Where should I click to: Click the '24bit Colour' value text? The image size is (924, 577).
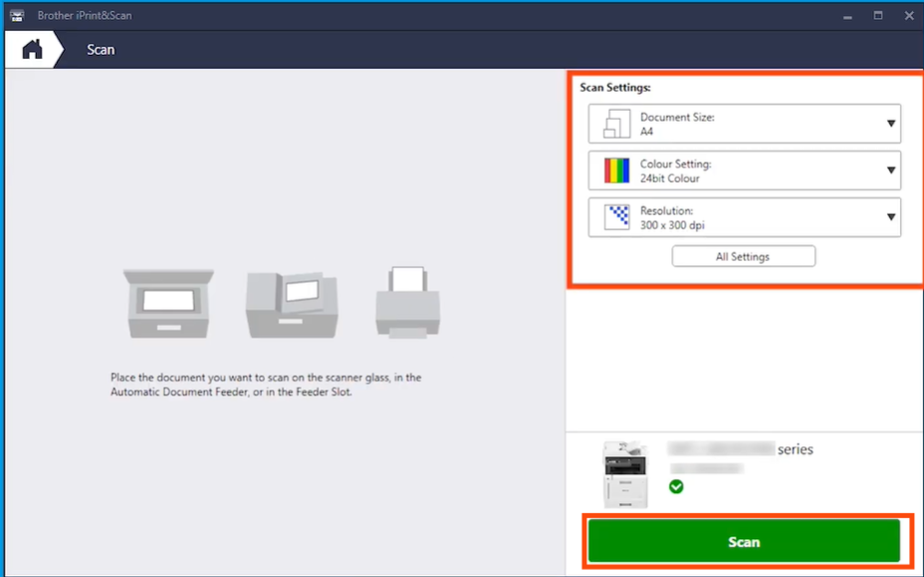pyautogui.click(x=669, y=178)
